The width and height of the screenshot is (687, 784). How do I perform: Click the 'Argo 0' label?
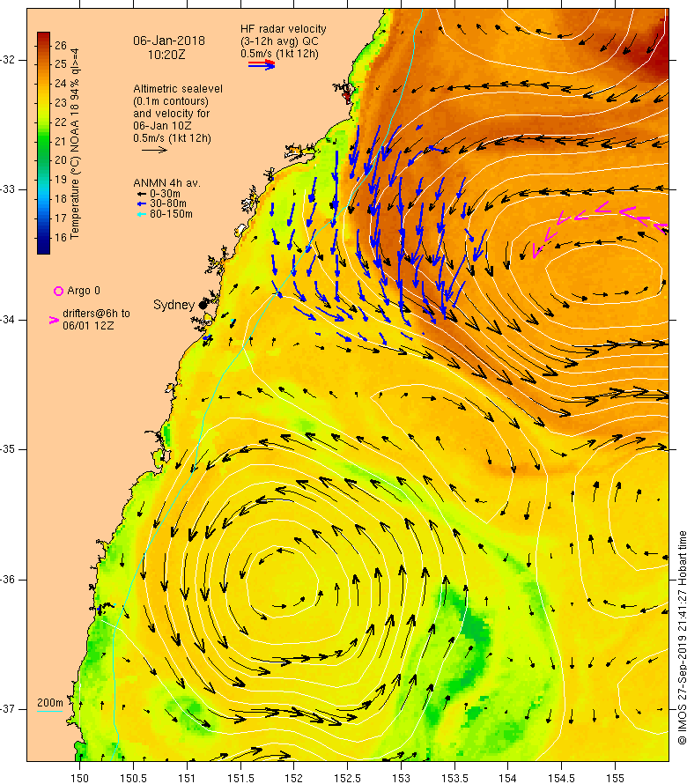click(84, 291)
